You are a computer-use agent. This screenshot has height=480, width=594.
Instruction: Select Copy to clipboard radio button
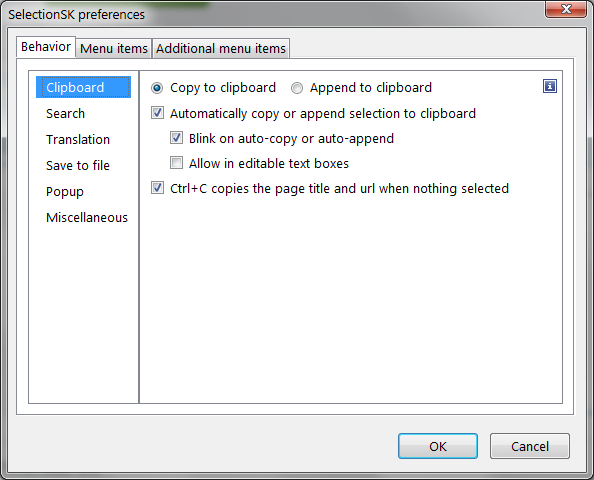[x=157, y=88]
